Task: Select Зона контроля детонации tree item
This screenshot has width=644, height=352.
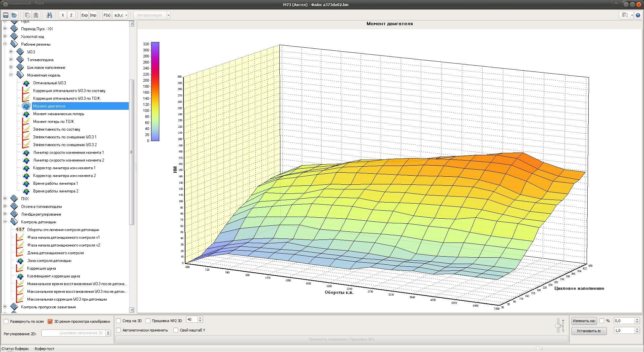Action: point(49,261)
